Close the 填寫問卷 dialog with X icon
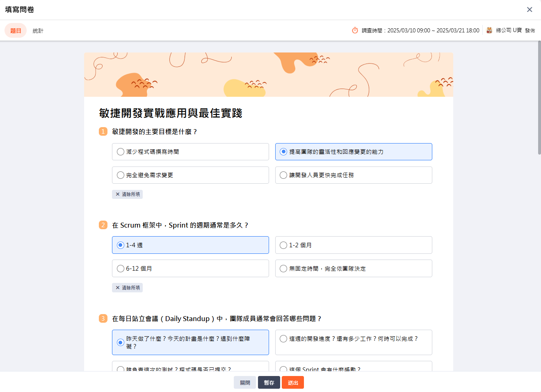Viewport: 541px width, 392px height. click(x=530, y=9)
